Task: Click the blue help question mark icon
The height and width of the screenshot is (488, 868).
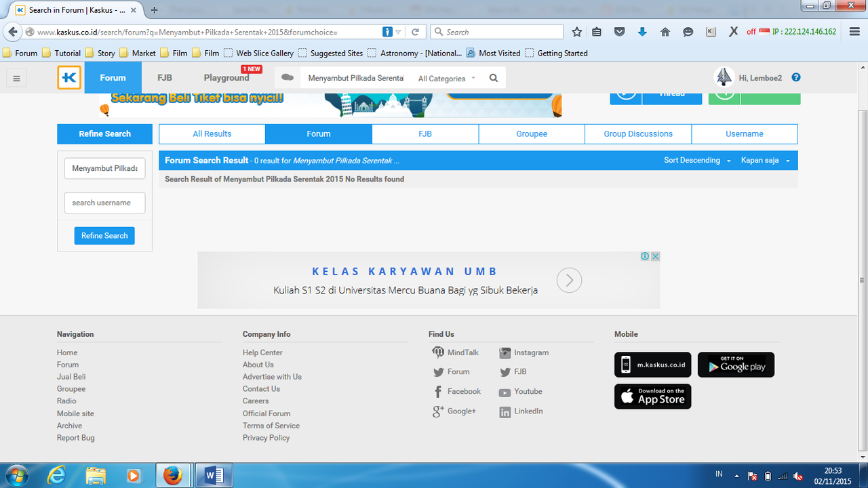Action: pos(796,77)
